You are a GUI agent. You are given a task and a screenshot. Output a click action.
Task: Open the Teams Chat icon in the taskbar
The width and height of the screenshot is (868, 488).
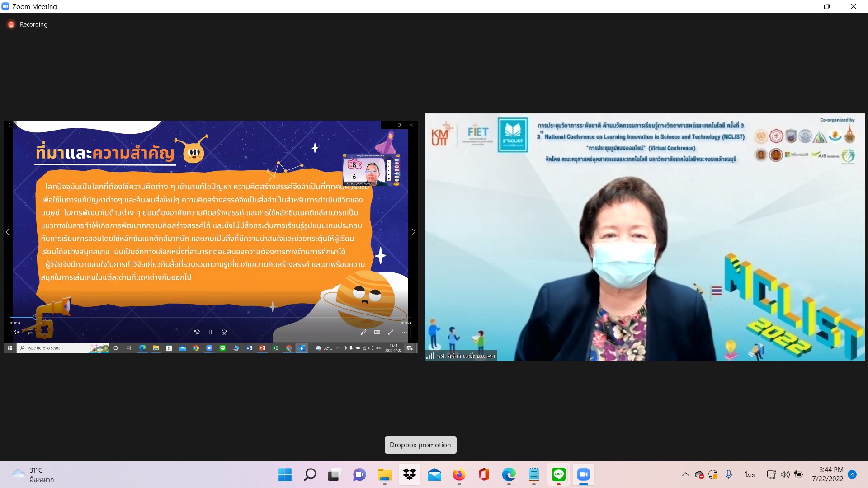(359, 474)
